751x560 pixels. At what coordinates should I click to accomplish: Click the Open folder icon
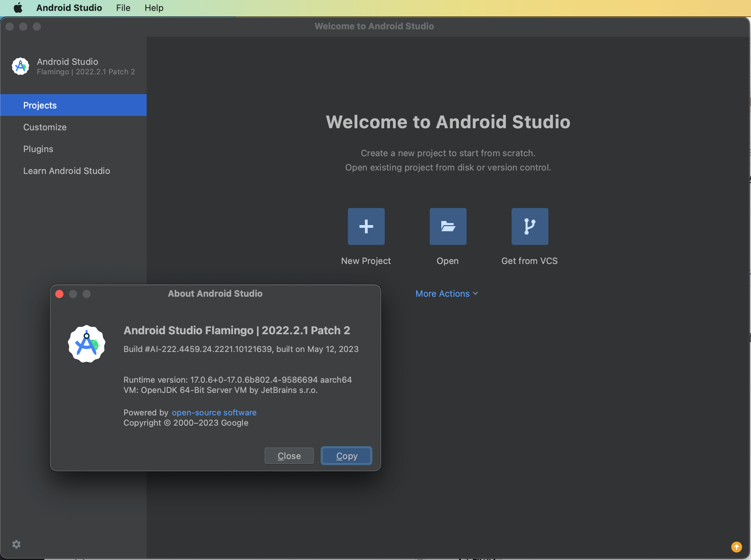coord(448,226)
